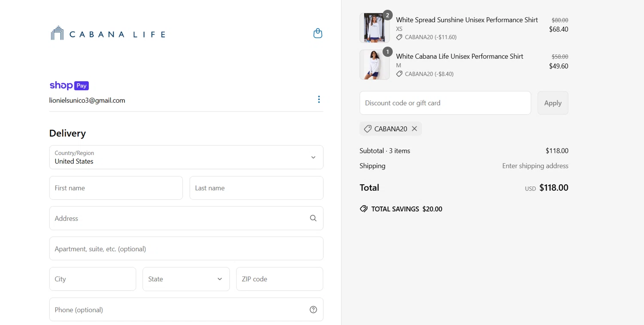Click the email lionielsunico3@gmail.com
The width and height of the screenshot is (644, 325).
point(87,100)
